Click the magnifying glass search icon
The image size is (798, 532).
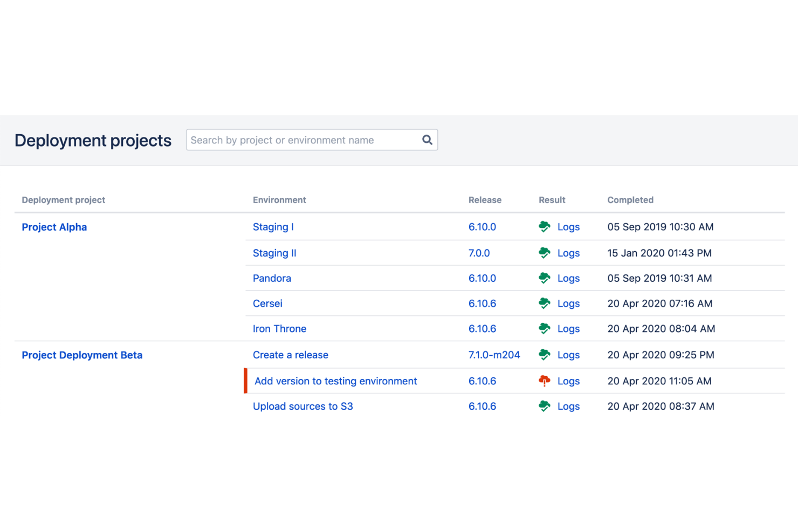427,140
